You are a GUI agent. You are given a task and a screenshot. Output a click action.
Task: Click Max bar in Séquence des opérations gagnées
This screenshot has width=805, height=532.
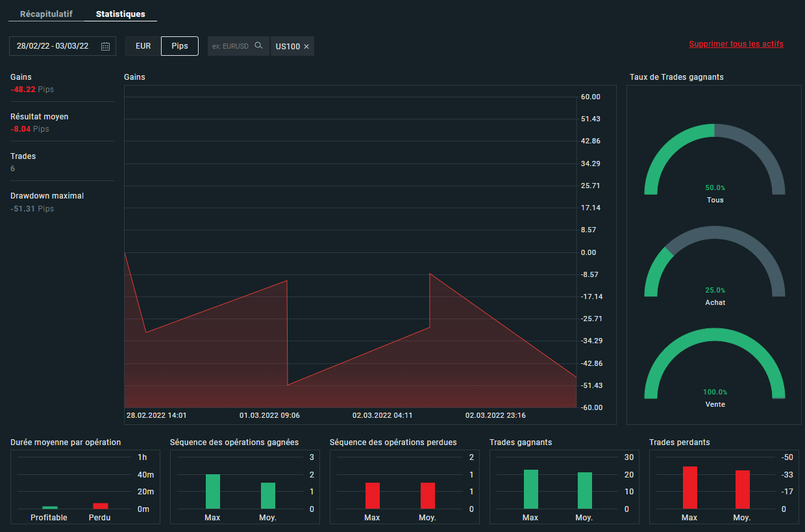click(x=213, y=491)
